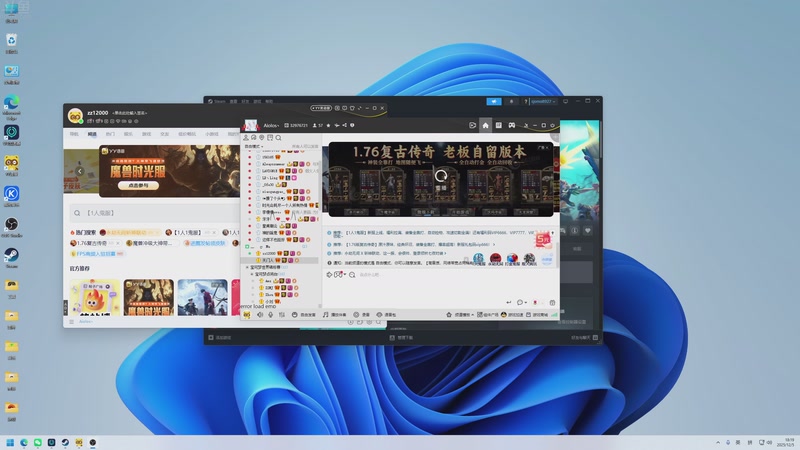Open the Recycle Bin desktop icon

[11, 43]
